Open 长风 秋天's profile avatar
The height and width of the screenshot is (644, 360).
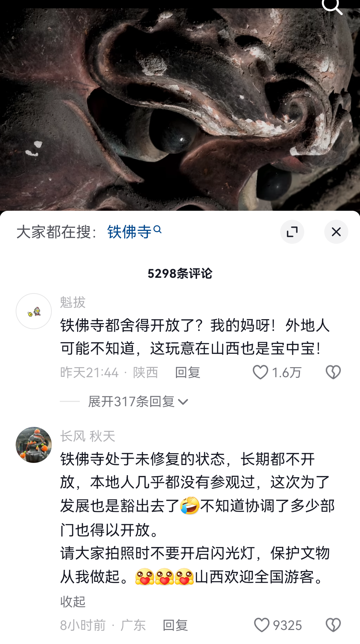[x=34, y=445]
